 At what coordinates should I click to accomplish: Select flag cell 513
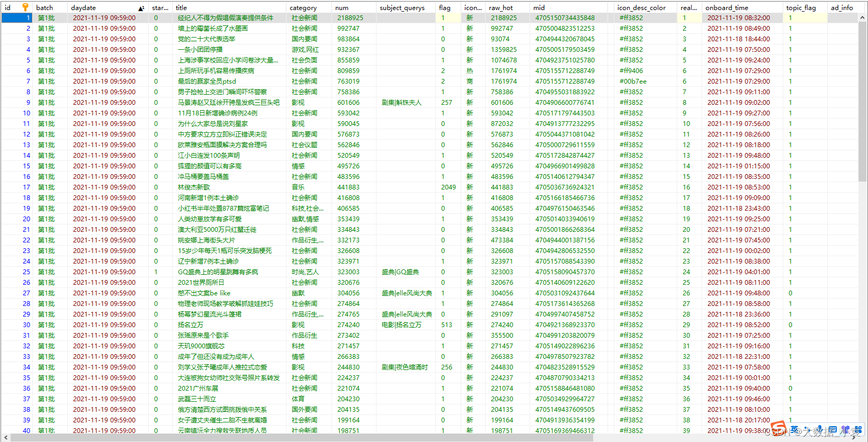446,325
